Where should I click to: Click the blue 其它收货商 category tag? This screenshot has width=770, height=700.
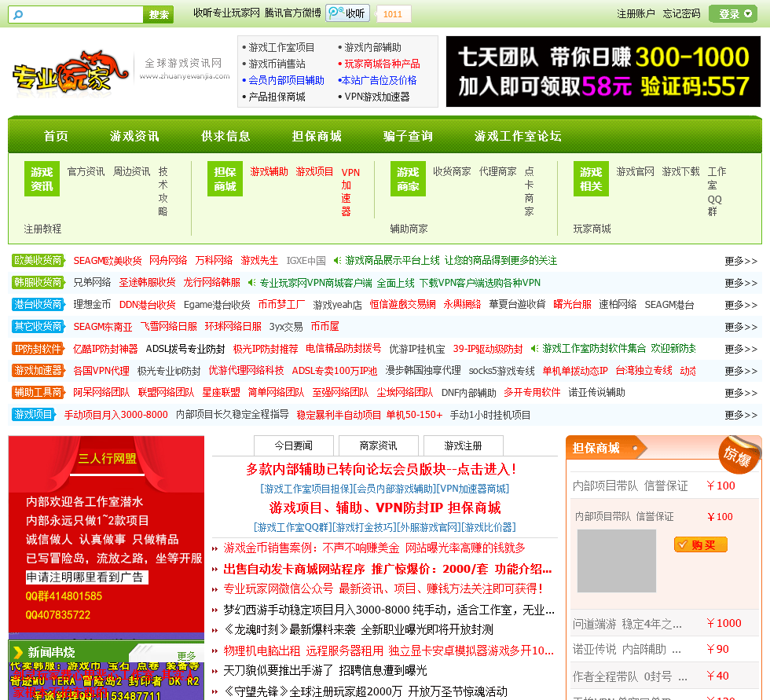click(38, 327)
